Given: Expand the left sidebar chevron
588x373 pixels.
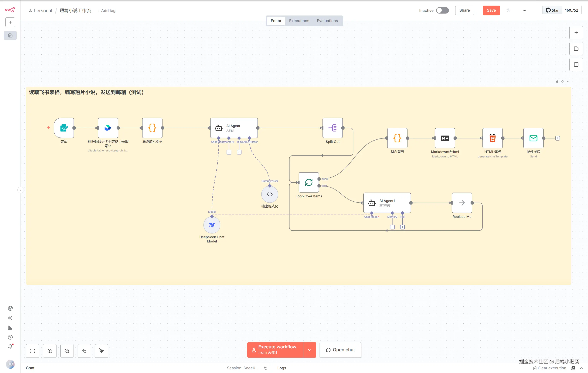Looking at the screenshot, I should pos(21,190).
